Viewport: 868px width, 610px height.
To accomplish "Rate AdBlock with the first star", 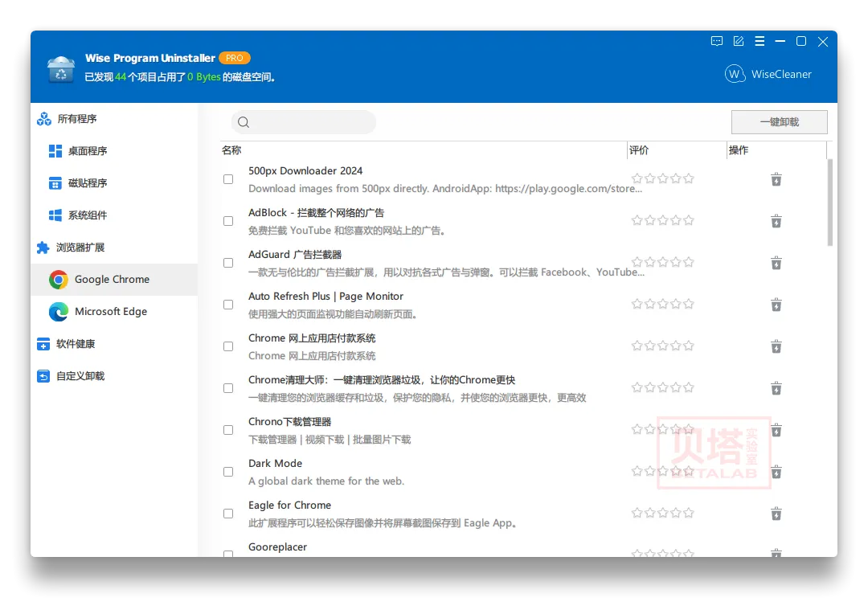I will (637, 220).
